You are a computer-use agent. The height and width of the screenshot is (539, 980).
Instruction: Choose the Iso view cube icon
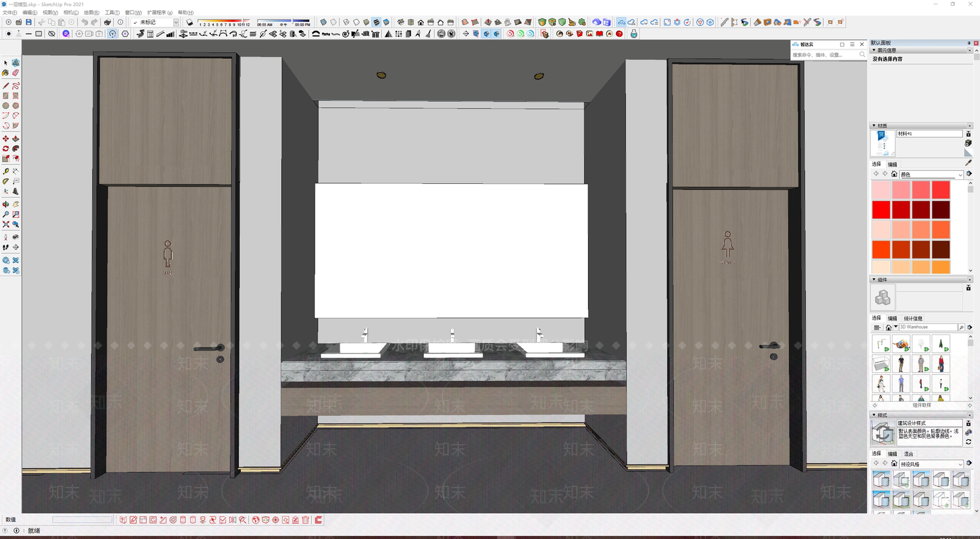pyautogui.click(x=401, y=22)
